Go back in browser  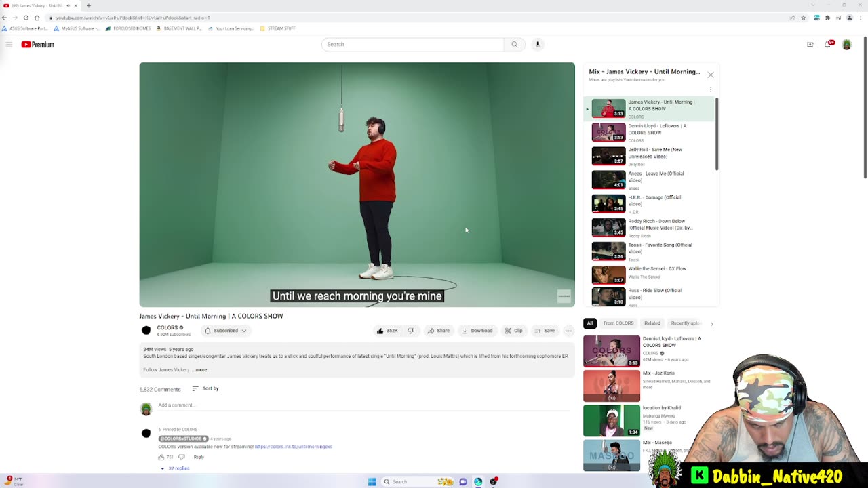[x=5, y=18]
